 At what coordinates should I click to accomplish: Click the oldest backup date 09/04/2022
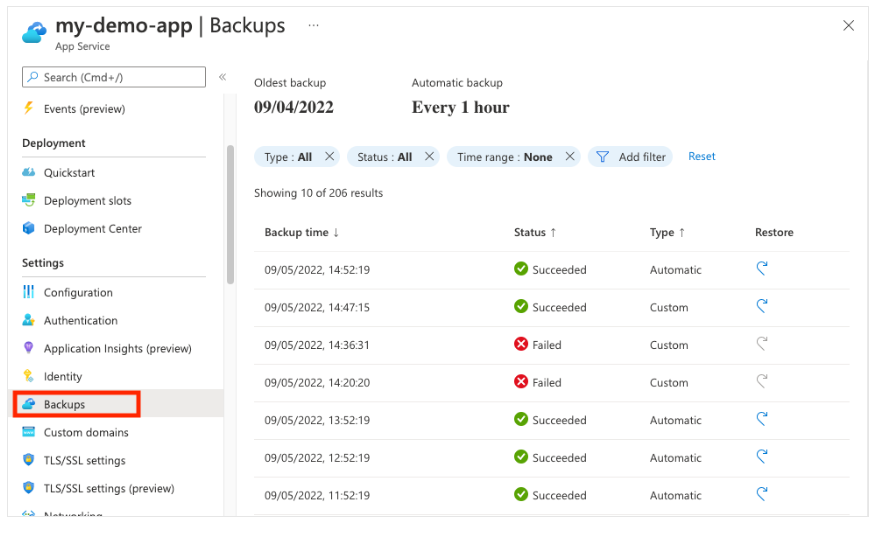(294, 107)
